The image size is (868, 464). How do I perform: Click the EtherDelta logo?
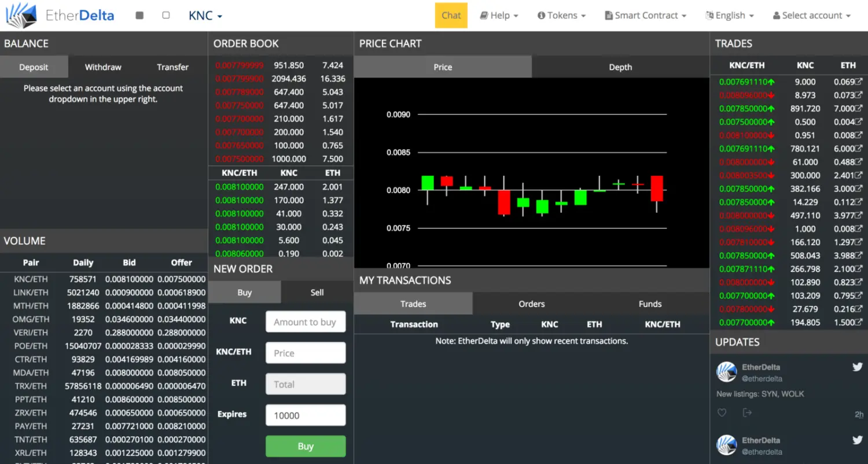point(59,15)
